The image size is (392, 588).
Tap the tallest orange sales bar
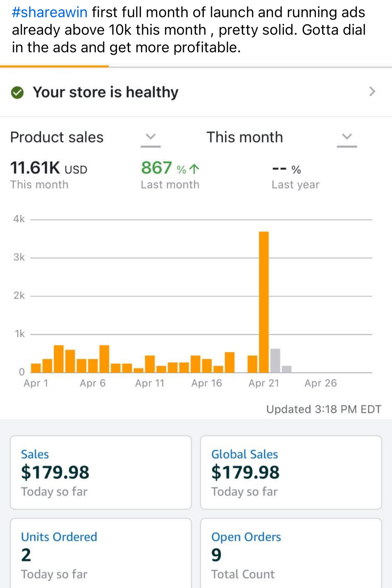pyautogui.click(x=264, y=302)
